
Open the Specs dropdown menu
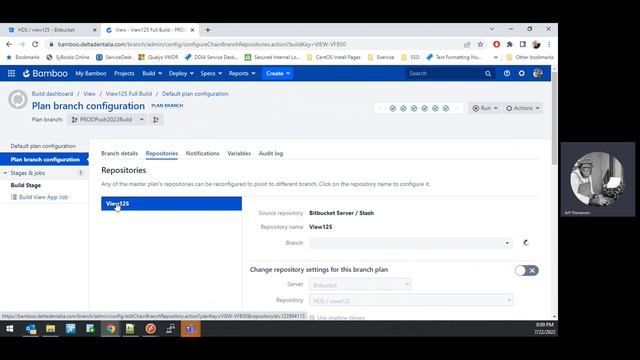[211, 73]
